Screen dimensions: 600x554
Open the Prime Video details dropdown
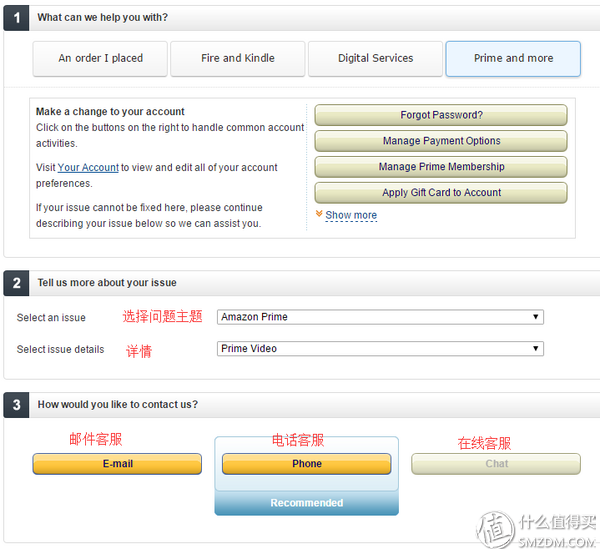380,349
